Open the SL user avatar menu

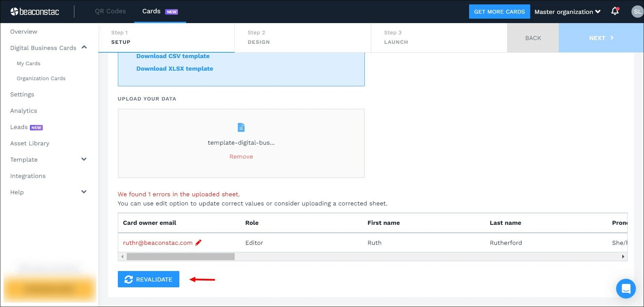point(637,12)
